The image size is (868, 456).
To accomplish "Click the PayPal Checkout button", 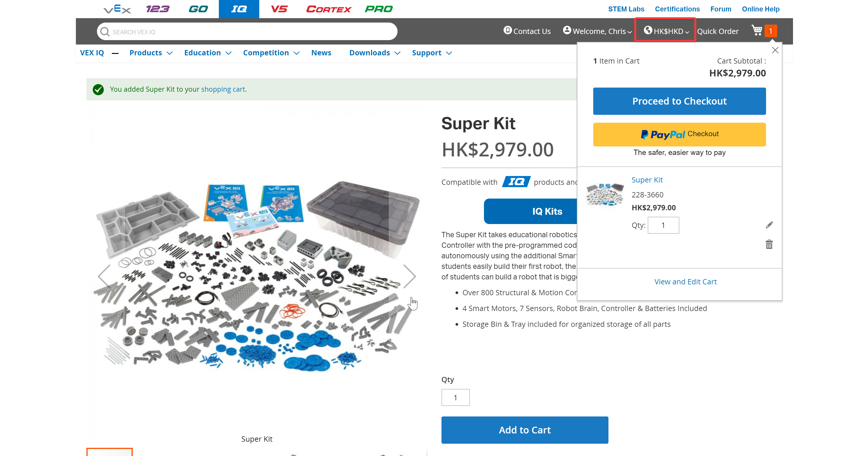I will tap(679, 134).
